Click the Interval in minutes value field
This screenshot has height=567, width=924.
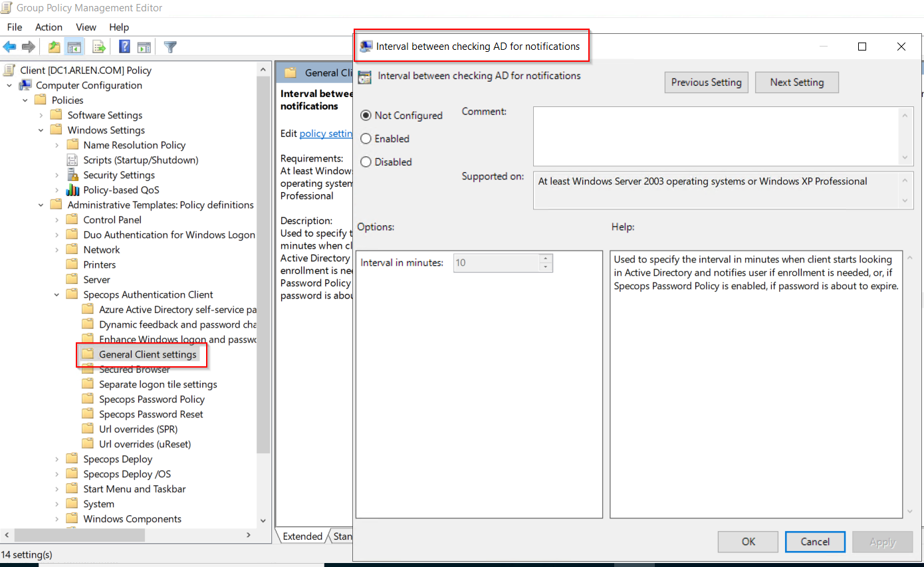tap(497, 263)
